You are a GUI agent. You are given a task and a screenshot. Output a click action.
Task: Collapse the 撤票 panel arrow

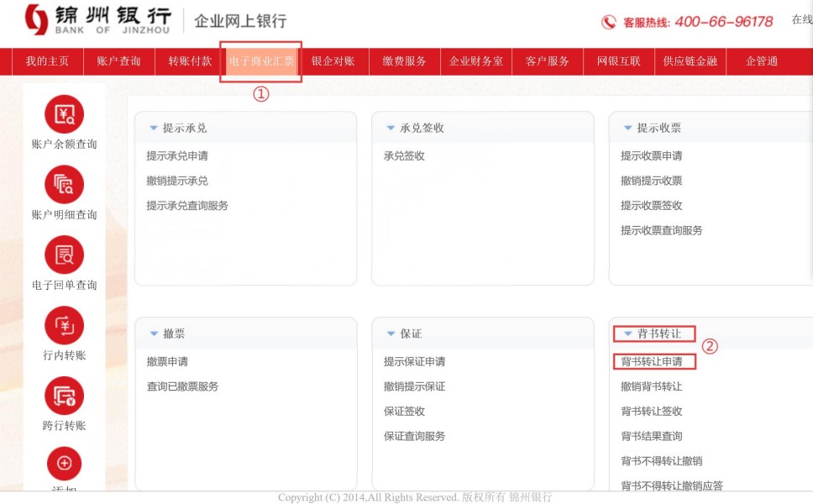pyautogui.click(x=153, y=334)
